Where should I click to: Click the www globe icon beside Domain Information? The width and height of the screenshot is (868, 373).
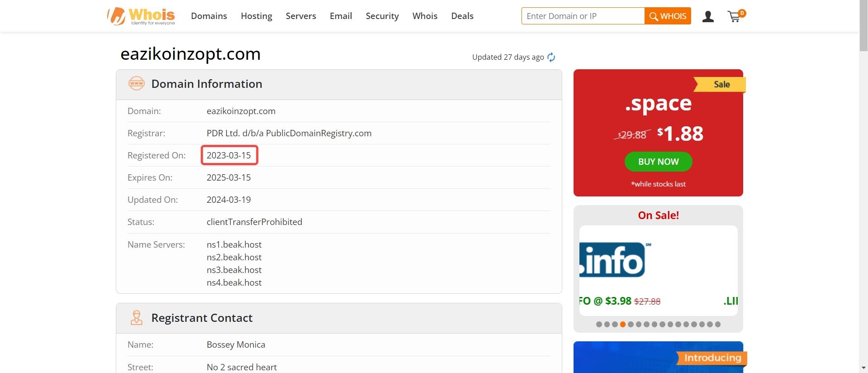point(137,84)
